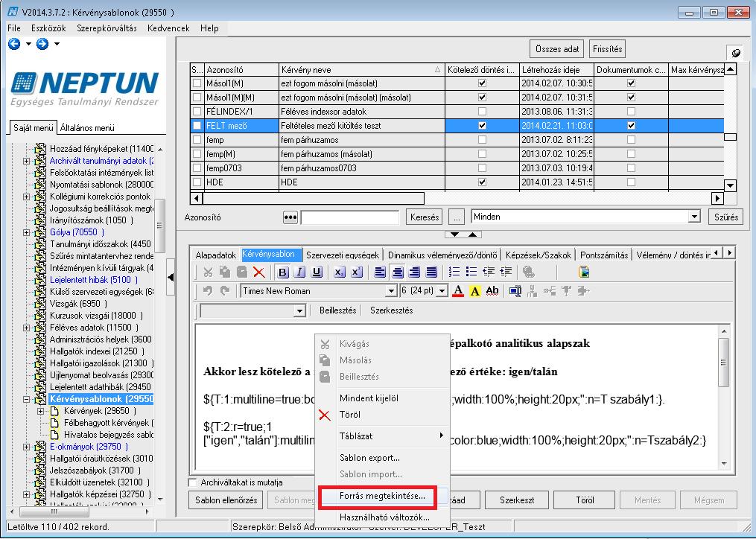756x539 pixels.
Task: Click the Keresés button
Action: pyautogui.click(x=425, y=217)
